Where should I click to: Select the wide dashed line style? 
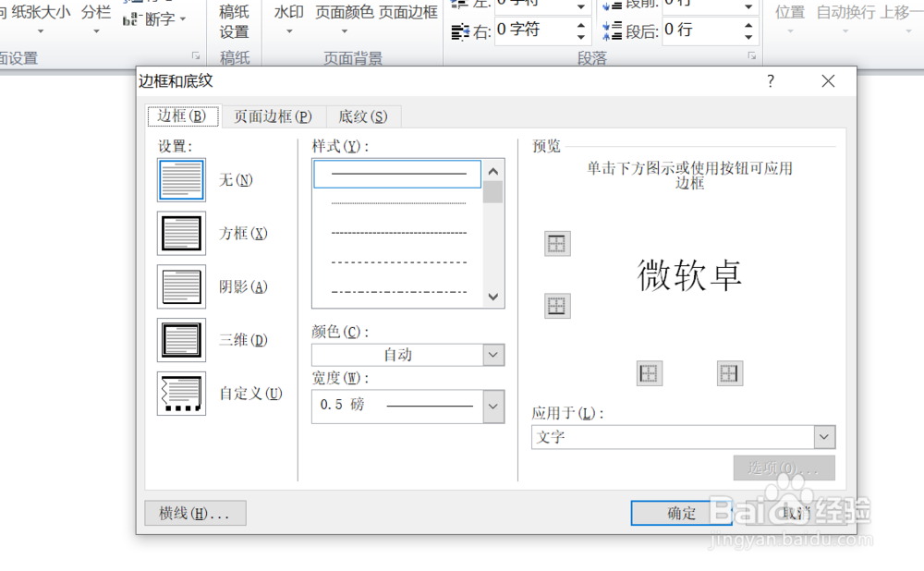pyautogui.click(x=397, y=262)
